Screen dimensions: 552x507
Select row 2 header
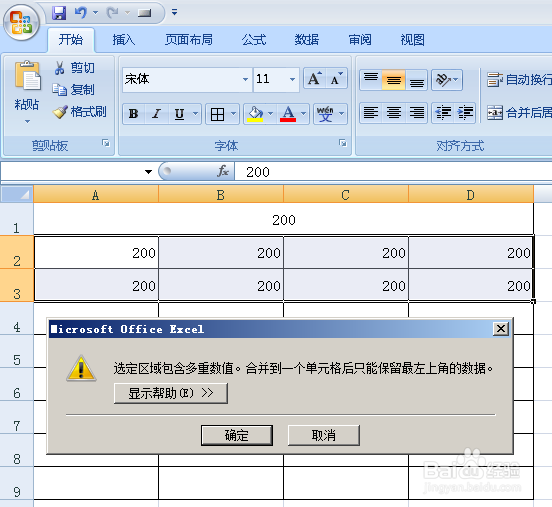pos(17,252)
